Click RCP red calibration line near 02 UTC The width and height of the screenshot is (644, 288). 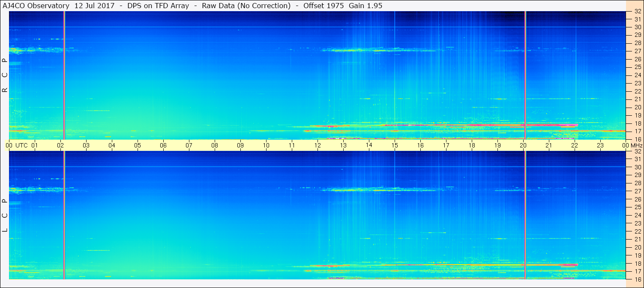point(64,75)
